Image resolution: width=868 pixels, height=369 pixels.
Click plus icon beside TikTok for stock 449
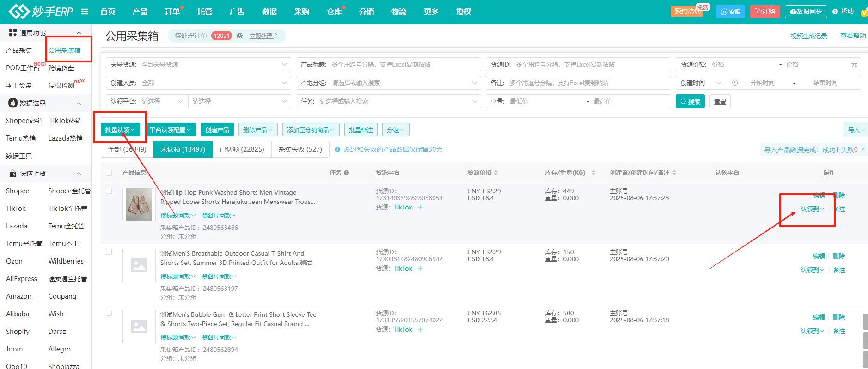(x=420, y=207)
